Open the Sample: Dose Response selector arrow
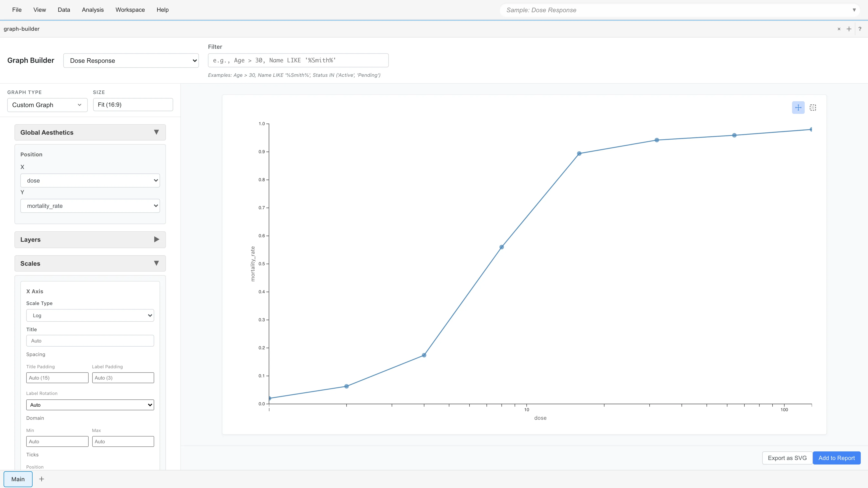The image size is (868, 488). [854, 10]
